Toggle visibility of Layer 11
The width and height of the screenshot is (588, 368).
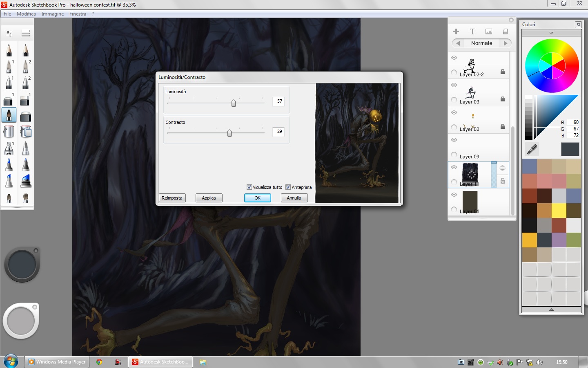tap(454, 167)
